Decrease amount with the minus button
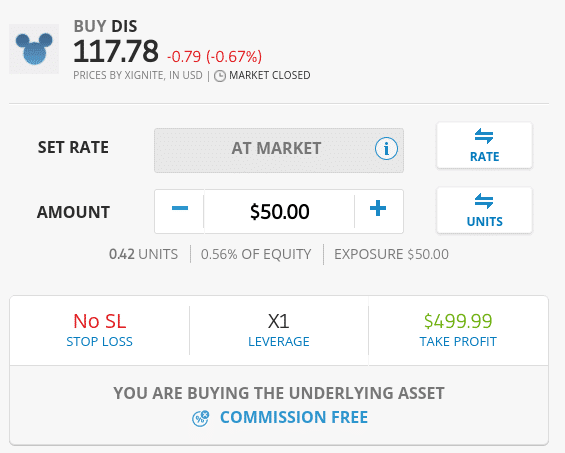565x453 pixels. tap(179, 208)
